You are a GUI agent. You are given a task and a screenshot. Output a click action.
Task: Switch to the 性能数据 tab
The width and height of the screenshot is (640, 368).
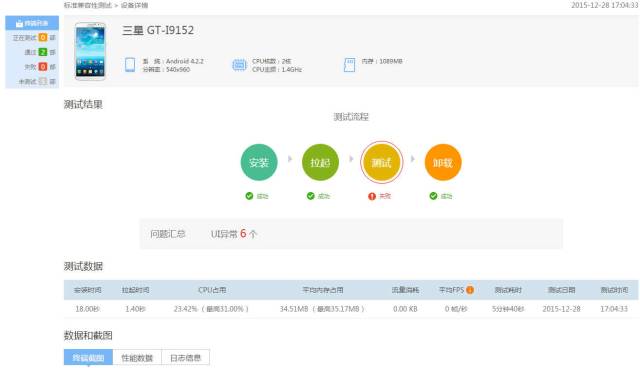pyautogui.click(x=137, y=358)
